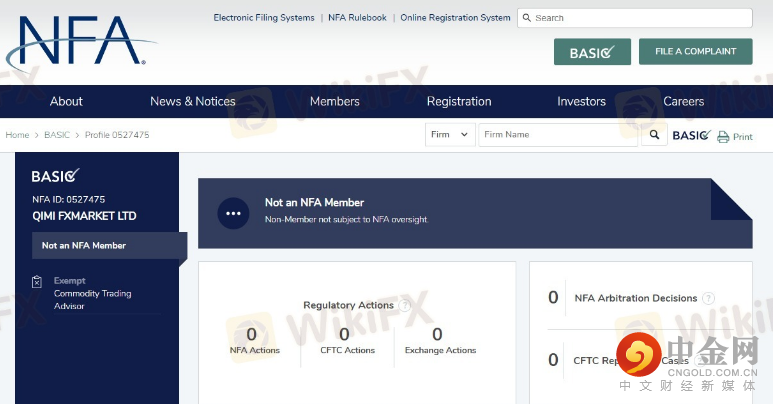The height and width of the screenshot is (404, 773).
Task: Go to Home breadcrumb
Action: point(17,135)
